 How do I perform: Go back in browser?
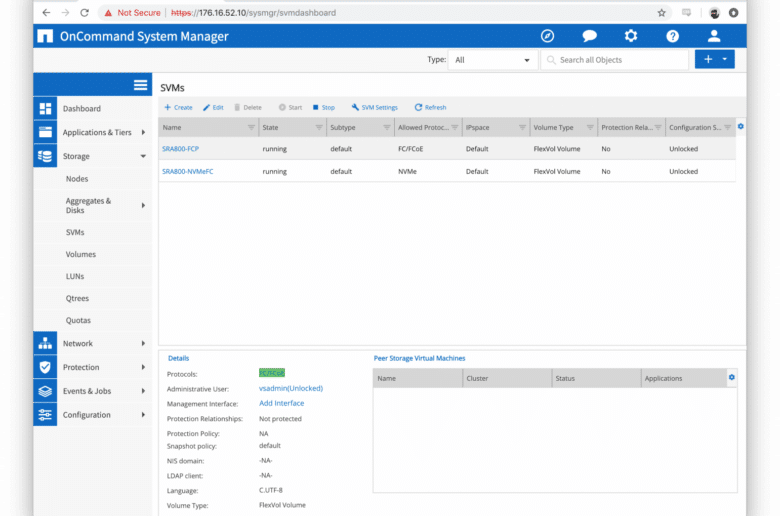point(46,13)
